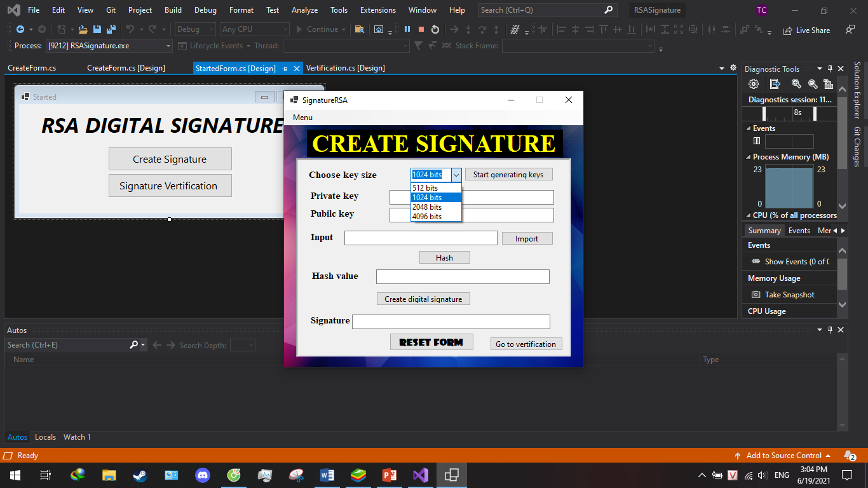This screenshot has width=868, height=488.
Task: Choose 4096 bits key size option
Action: [436, 217]
